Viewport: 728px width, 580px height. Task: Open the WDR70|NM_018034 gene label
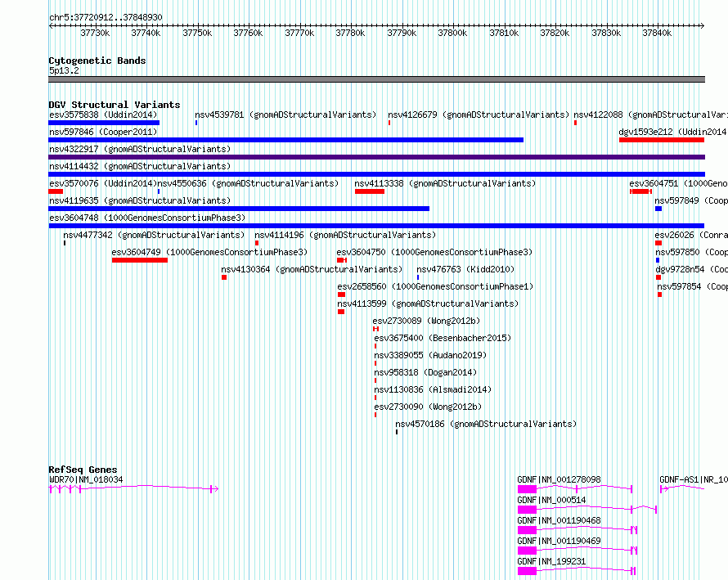86,479
